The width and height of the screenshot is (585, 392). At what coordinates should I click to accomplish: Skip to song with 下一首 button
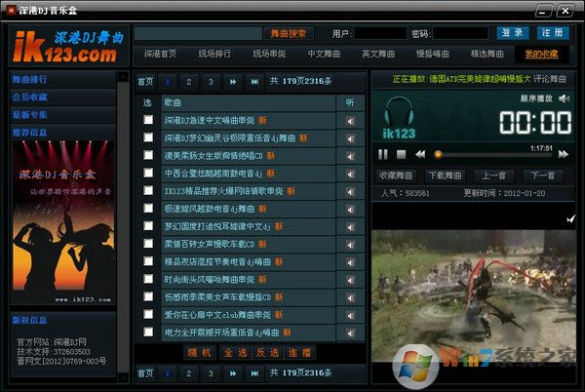point(542,176)
